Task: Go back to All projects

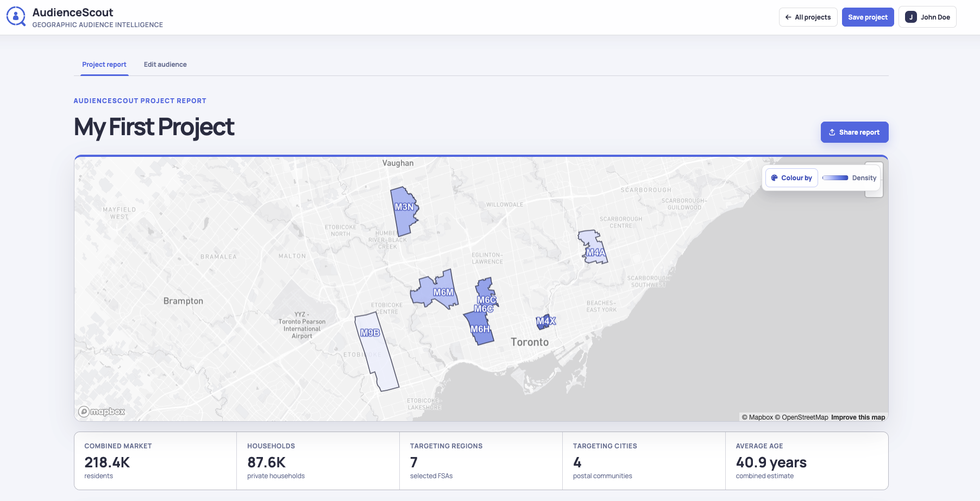Action: point(808,17)
